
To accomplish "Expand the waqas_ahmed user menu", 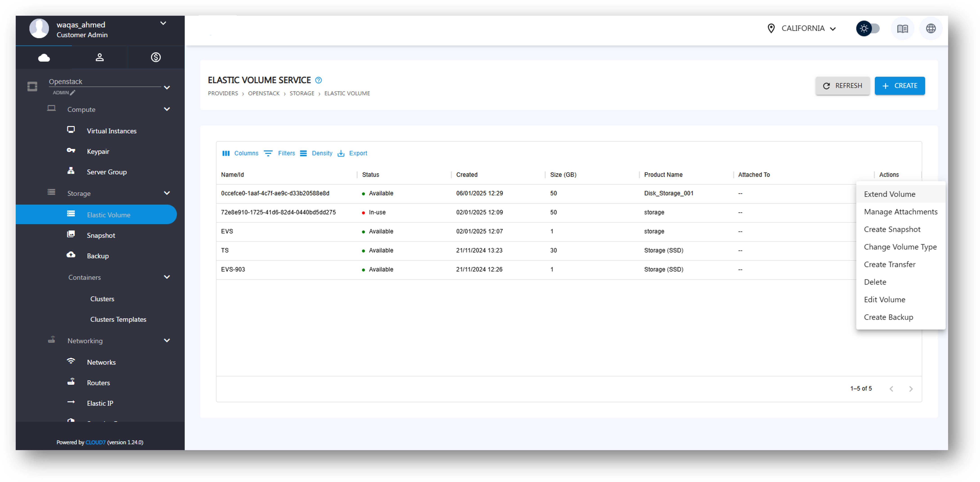I will (163, 24).
